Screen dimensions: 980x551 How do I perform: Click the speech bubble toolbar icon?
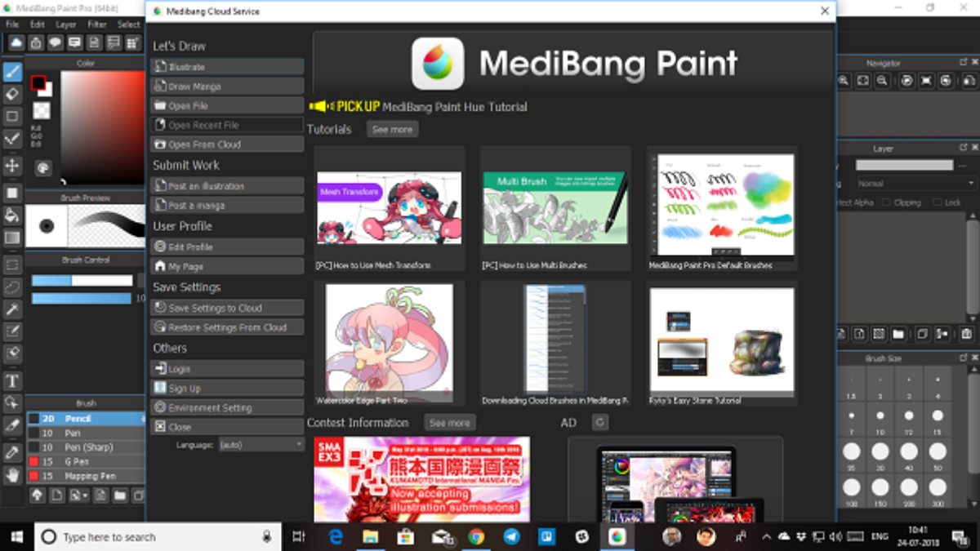tap(56, 42)
